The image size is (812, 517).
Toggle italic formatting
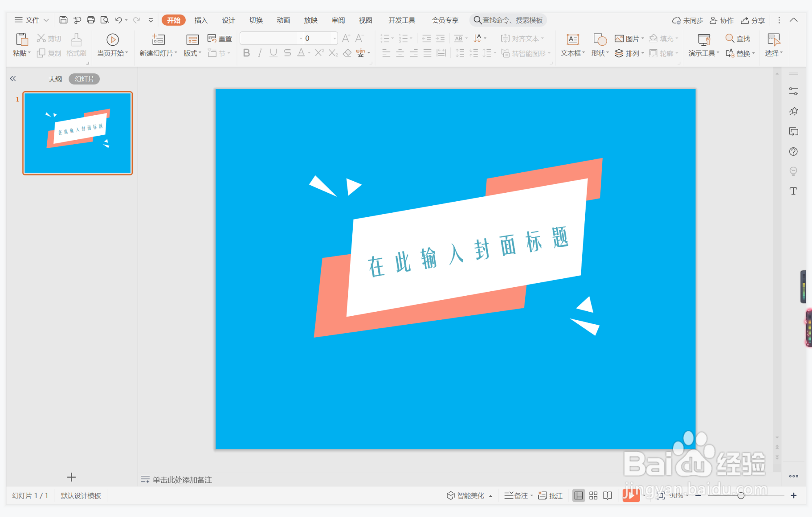[259, 53]
